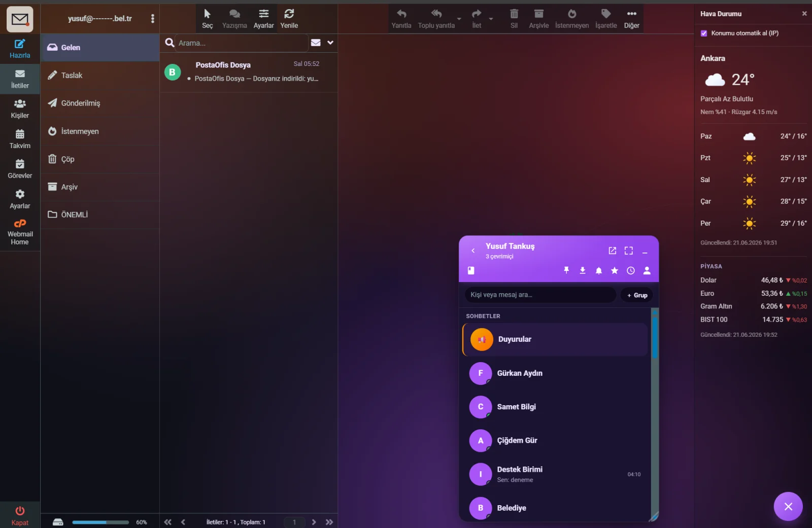Open account options three-dot menu
This screenshot has height=528, width=812.
(152, 19)
